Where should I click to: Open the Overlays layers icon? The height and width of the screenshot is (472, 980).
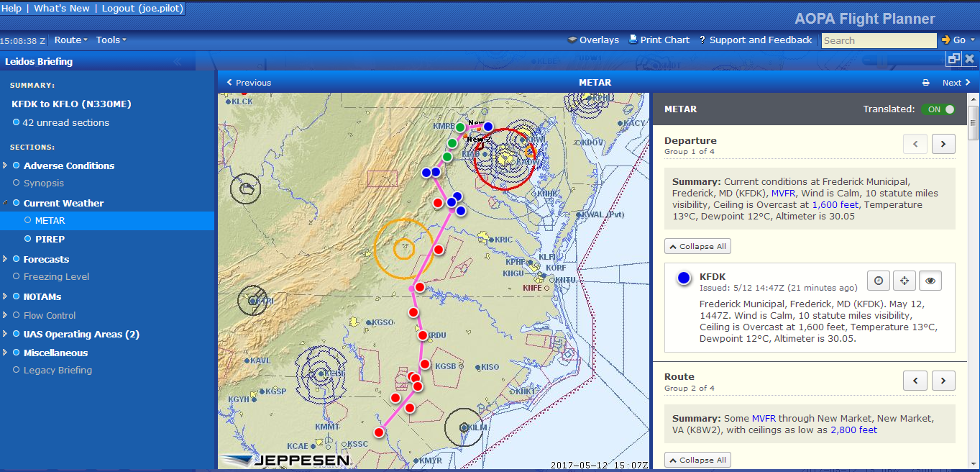tap(572, 40)
